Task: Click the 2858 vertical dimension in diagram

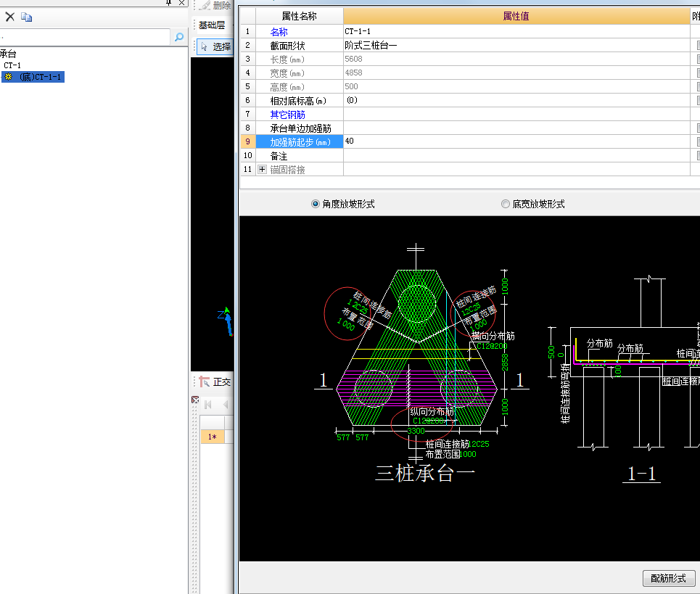Action: (x=505, y=363)
